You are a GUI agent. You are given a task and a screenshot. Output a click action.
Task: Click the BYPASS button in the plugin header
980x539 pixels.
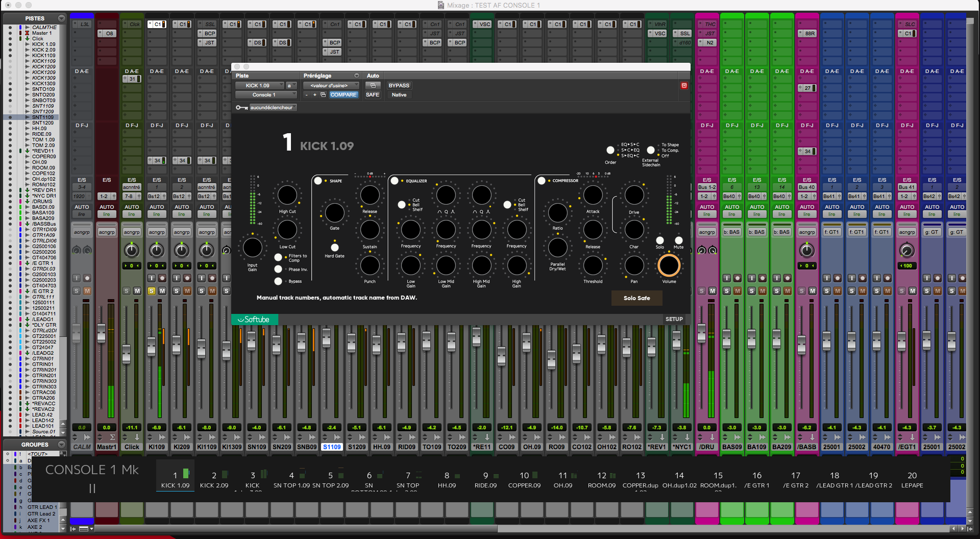click(399, 85)
